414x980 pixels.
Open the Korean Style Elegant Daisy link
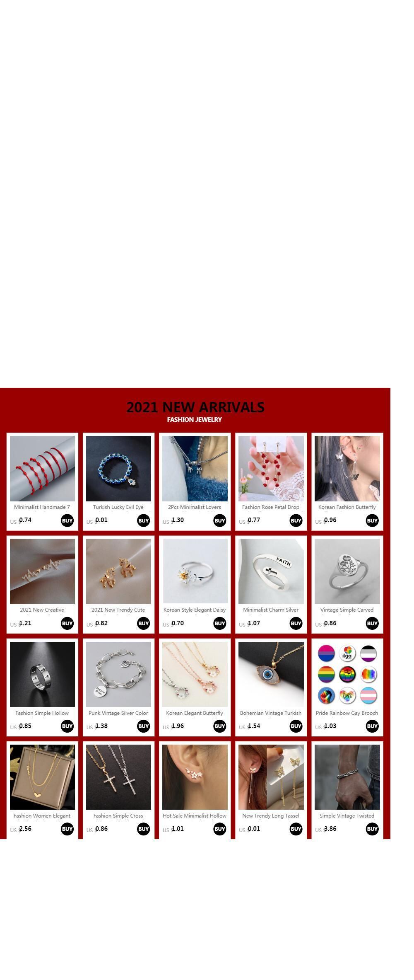pos(195,610)
